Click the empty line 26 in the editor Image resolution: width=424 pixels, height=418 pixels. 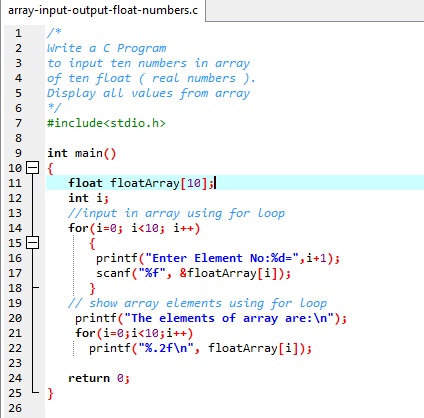click(233, 408)
